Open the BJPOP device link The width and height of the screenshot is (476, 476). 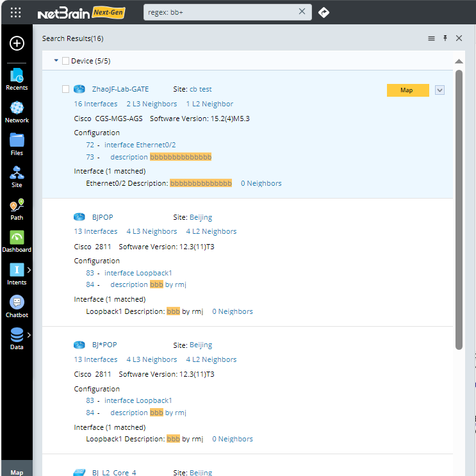(103, 217)
